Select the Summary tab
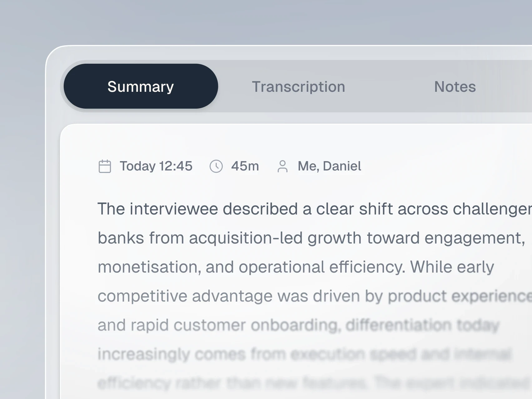 [141, 86]
